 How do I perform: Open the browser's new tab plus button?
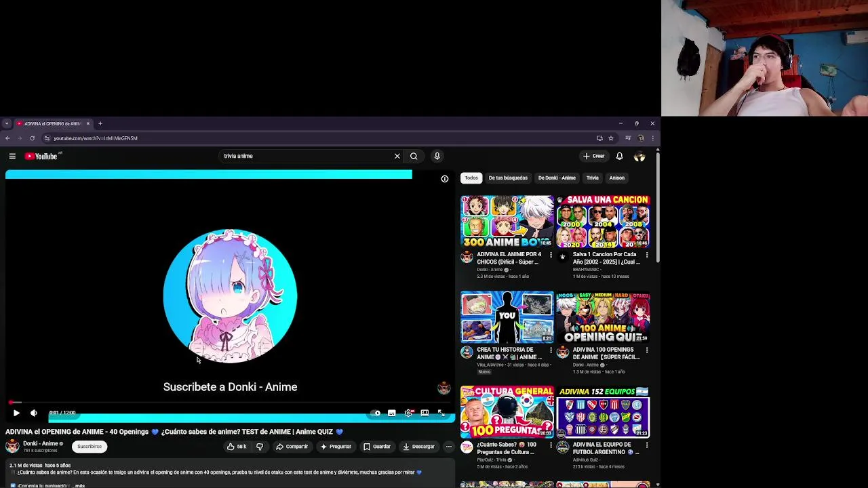[100, 123]
